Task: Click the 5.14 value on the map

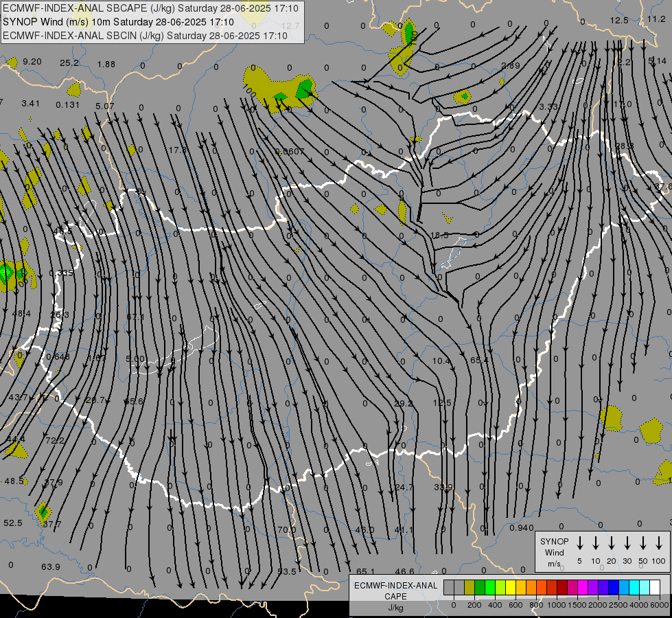Action: 657,61
